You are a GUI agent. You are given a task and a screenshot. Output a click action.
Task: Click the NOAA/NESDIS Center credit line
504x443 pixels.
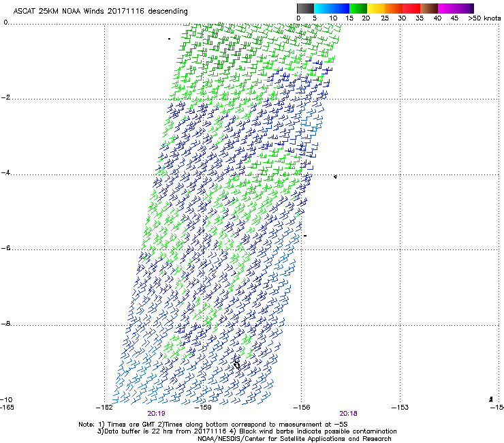coord(294,439)
